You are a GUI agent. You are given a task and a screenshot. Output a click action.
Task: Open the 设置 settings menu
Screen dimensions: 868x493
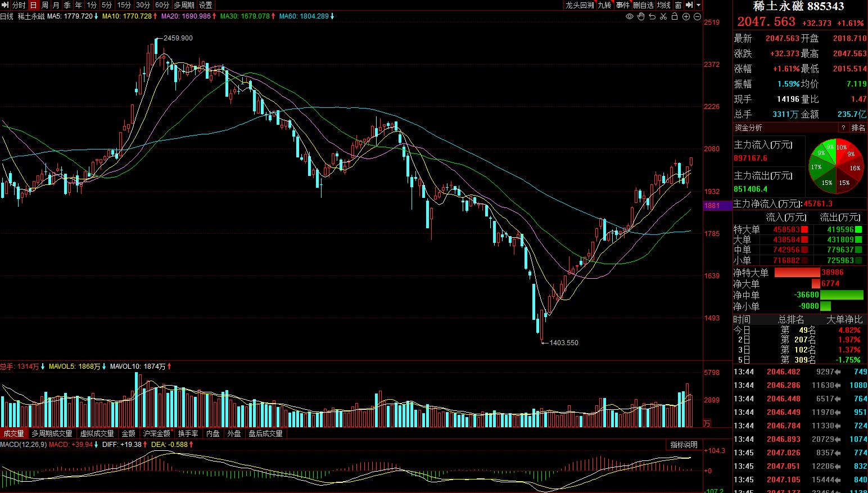tap(206, 5)
